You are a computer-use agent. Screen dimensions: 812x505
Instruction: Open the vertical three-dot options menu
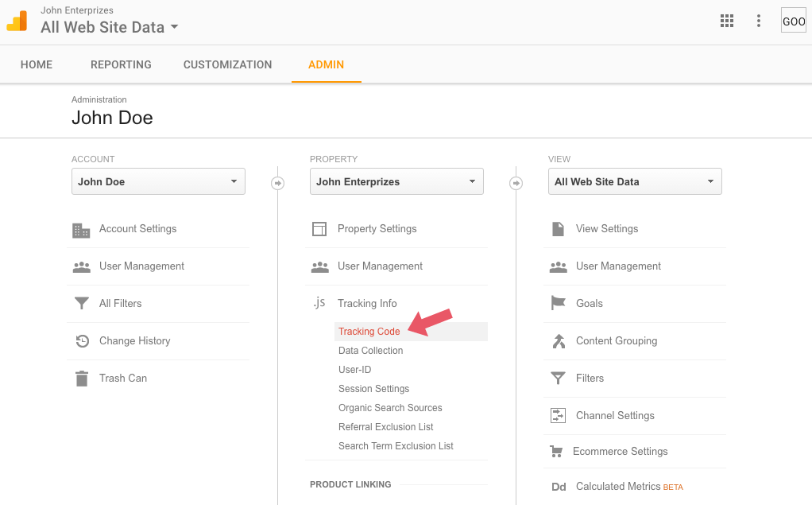tap(758, 21)
